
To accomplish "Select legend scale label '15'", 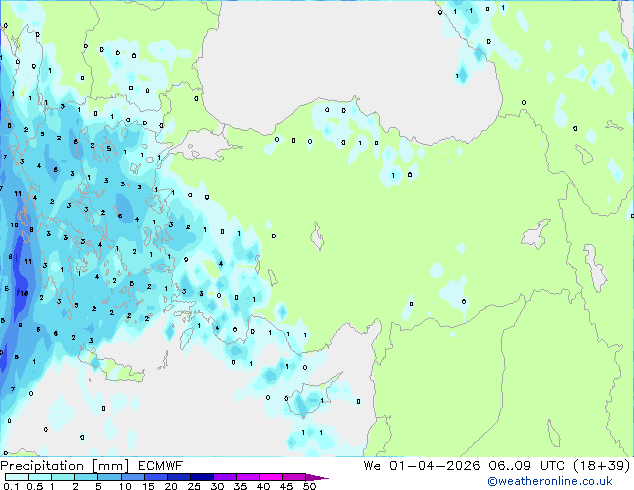I will pyautogui.click(x=148, y=486).
